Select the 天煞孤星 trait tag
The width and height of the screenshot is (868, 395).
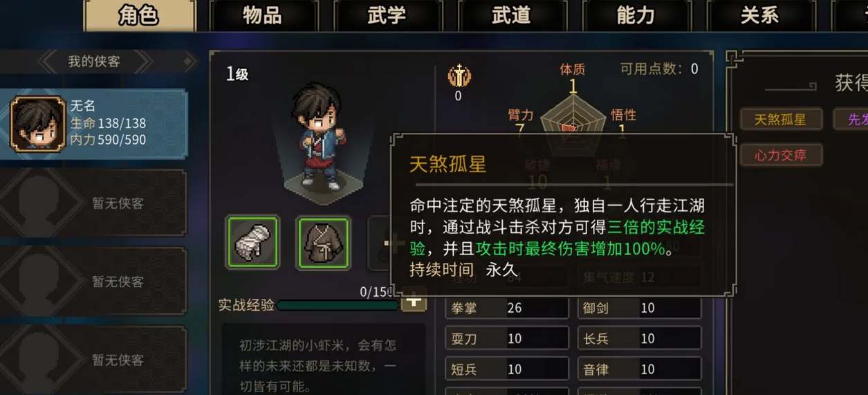(x=781, y=119)
